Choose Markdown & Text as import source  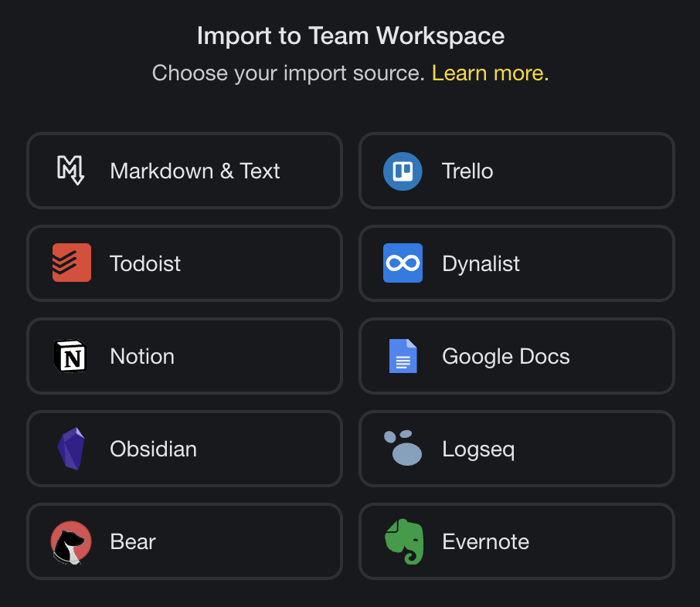click(x=195, y=171)
